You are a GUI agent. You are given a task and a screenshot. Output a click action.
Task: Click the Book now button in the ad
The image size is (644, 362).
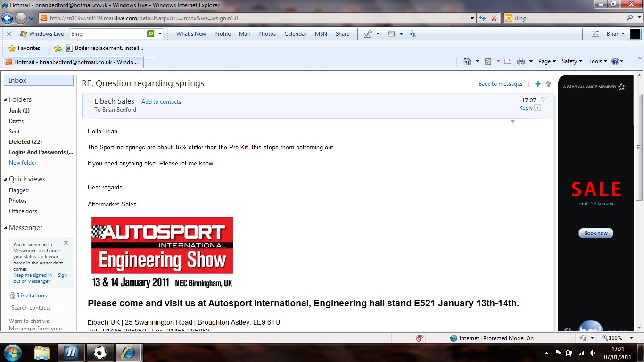pos(596,233)
